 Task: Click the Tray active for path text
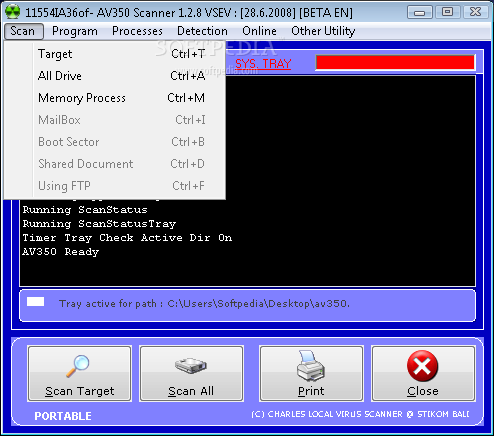coord(204,304)
